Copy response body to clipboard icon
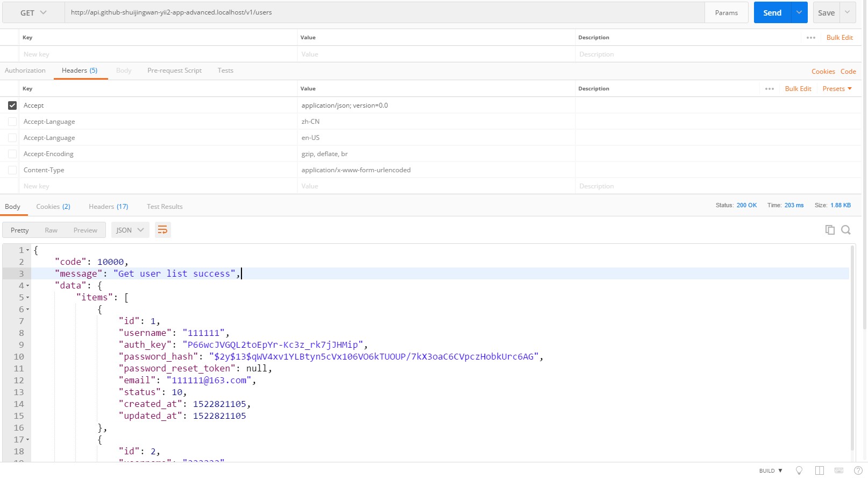This screenshot has height=478, width=868. click(830, 230)
